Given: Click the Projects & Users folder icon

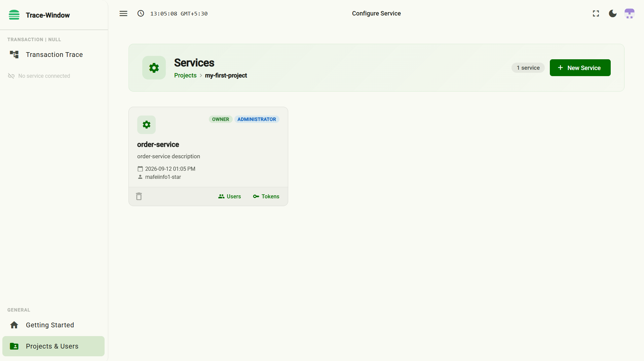Looking at the screenshot, I should [x=14, y=346].
